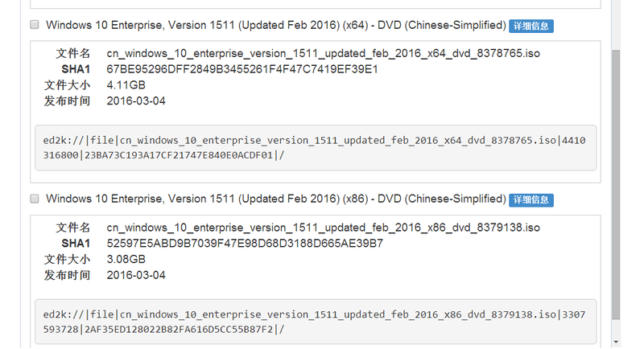Screen dimensions: 644x349
Task: Click the 4.11GB file size value
Action: click(x=126, y=85)
